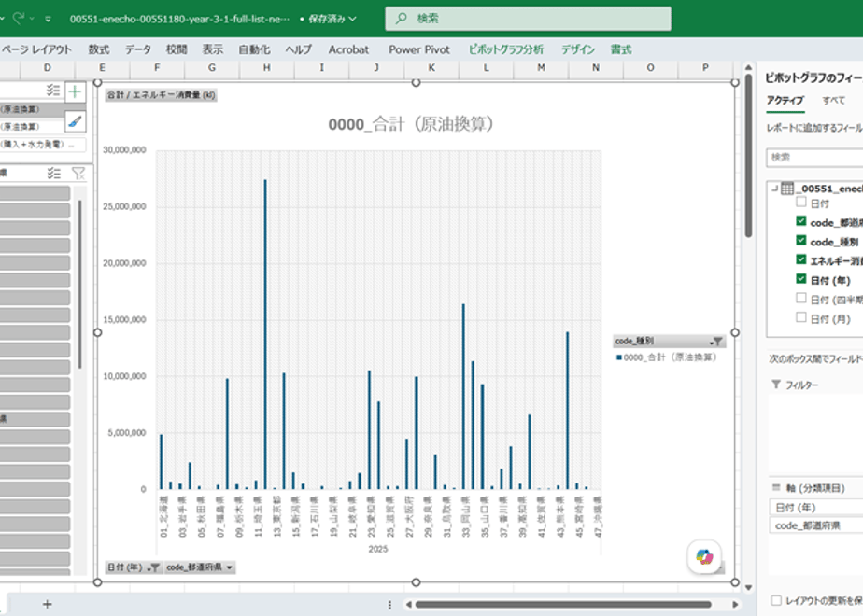Click the lower slicer's vertical scrollbar
863x616 pixels.
pos(79,284)
